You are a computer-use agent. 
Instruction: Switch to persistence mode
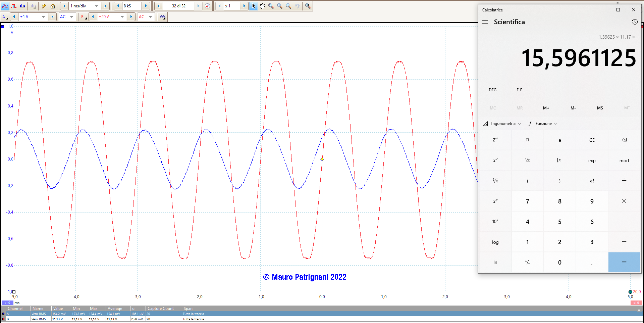click(14, 6)
